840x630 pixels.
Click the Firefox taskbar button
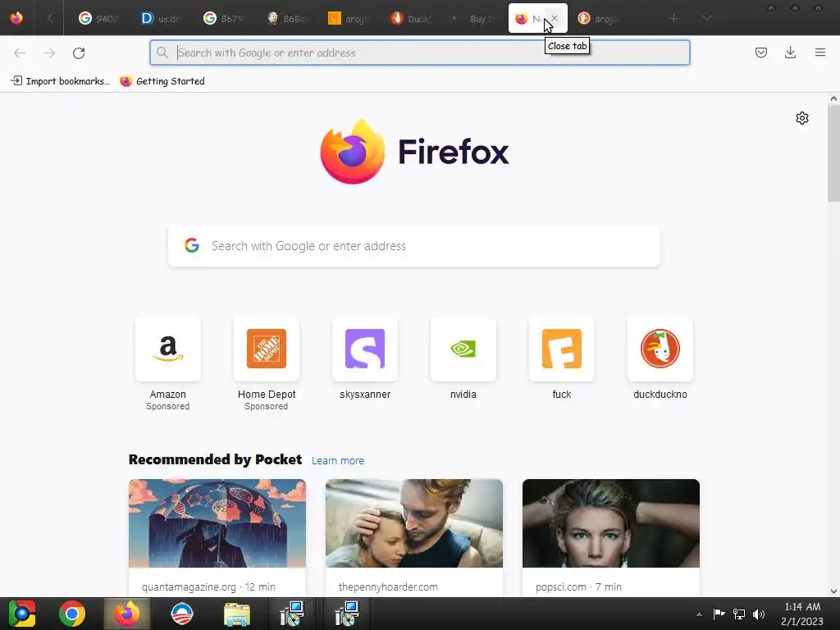point(127,614)
